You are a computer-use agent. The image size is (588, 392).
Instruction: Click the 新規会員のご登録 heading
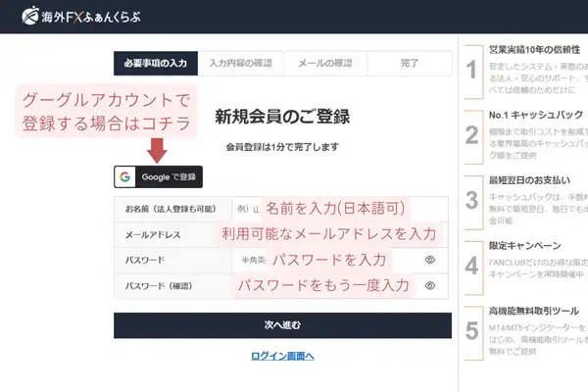click(x=282, y=117)
